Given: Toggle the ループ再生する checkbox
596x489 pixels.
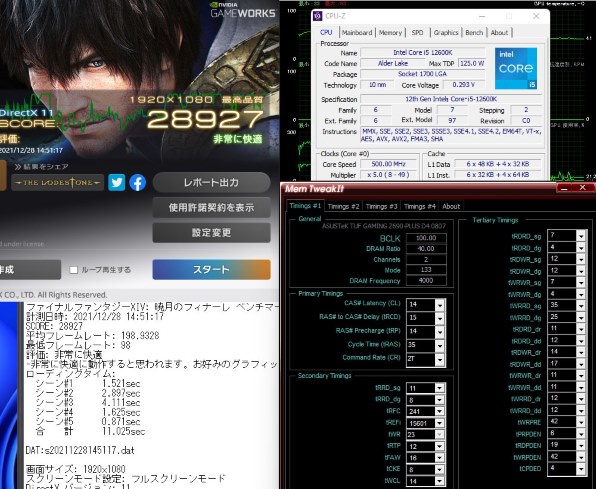Looking at the screenshot, I should [x=74, y=270].
